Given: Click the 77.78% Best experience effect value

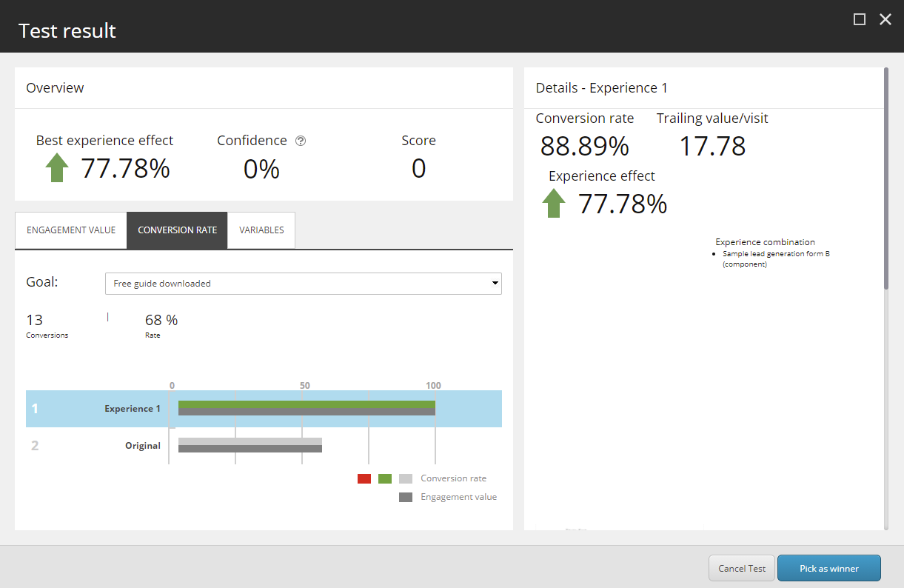Looking at the screenshot, I should tap(126, 169).
